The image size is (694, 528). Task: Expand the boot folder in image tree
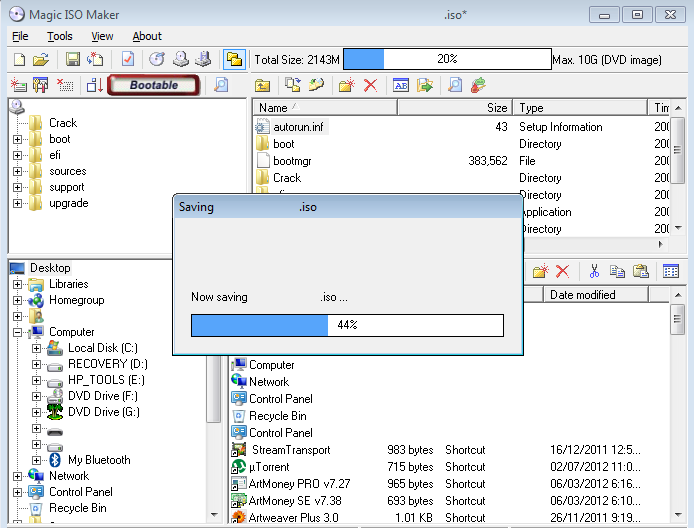click(x=17, y=139)
